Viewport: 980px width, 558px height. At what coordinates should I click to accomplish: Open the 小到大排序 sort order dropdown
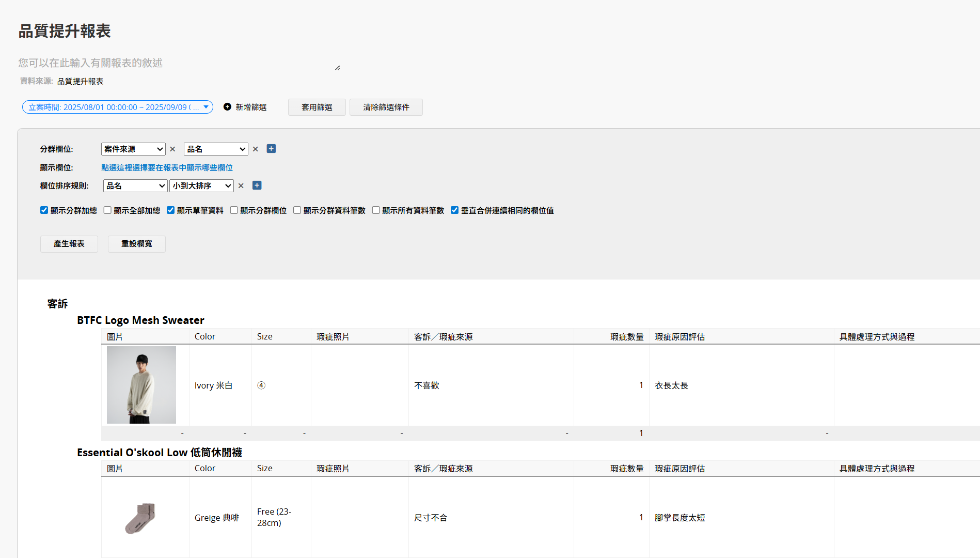pyautogui.click(x=201, y=186)
